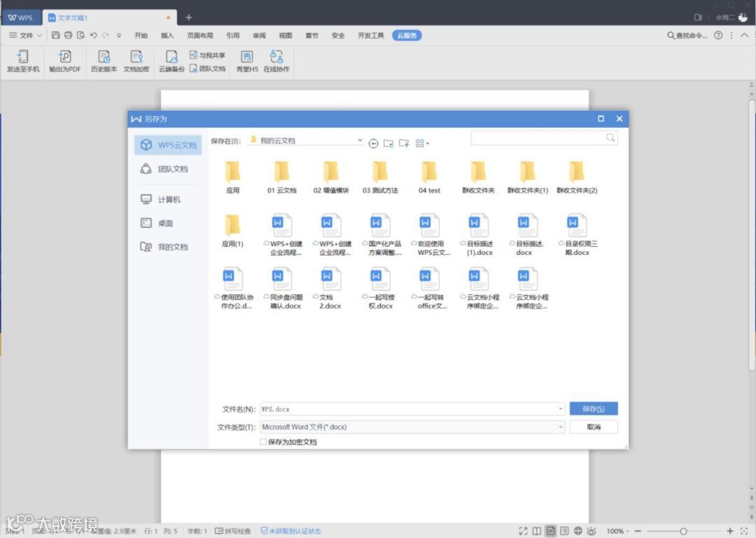Select the 04 test folder
756x538 pixels.
coord(429,177)
